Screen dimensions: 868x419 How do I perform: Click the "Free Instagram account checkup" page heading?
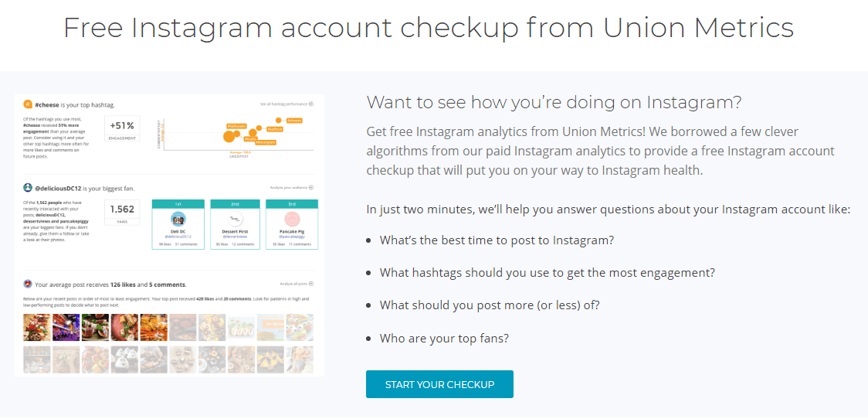[x=428, y=28]
